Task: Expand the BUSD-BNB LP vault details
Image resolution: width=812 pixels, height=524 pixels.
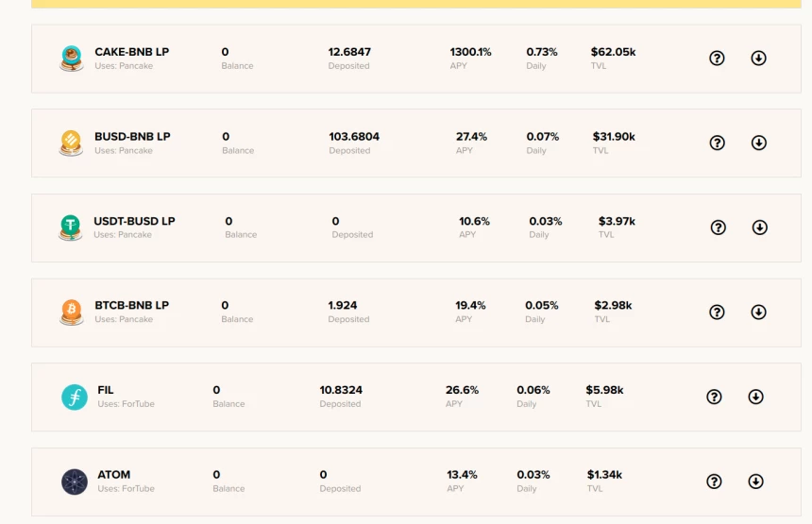Action: tap(758, 143)
